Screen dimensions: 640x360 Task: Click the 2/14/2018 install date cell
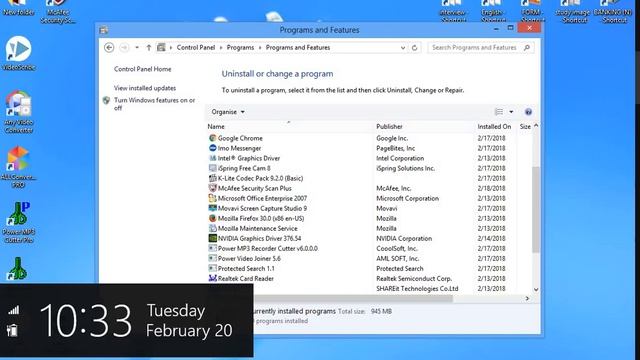point(491,238)
